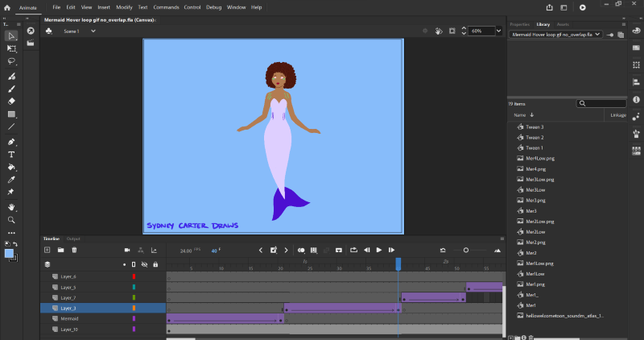Toggle Hide All Layers eye icon
Image resolution: width=644 pixels, height=340 pixels.
tap(145, 264)
